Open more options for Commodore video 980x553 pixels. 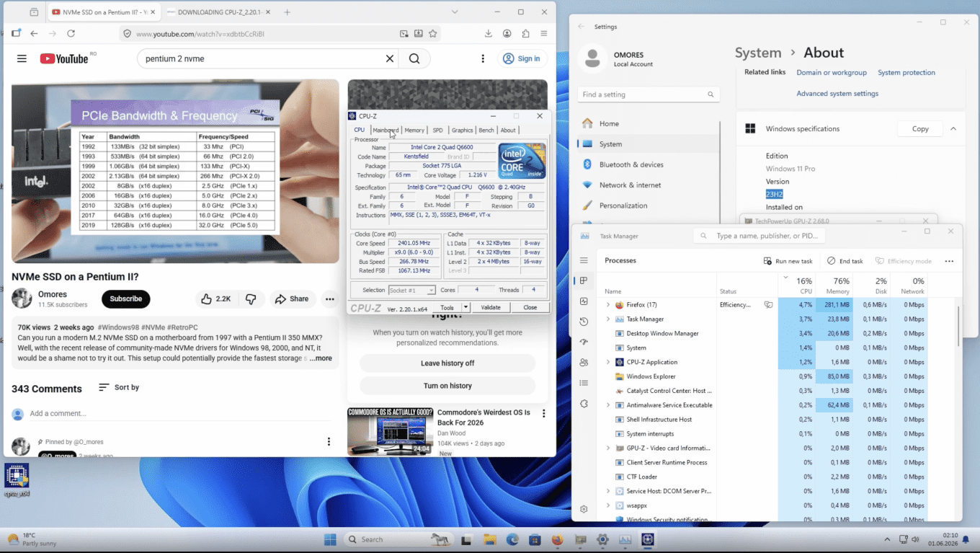544,413
